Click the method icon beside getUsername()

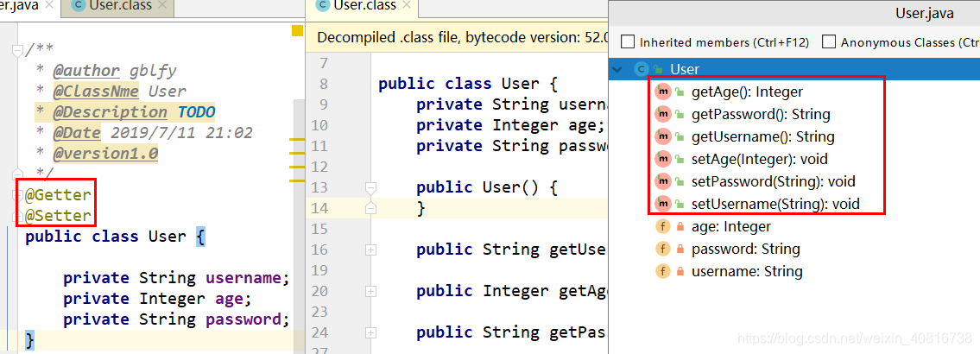662,136
